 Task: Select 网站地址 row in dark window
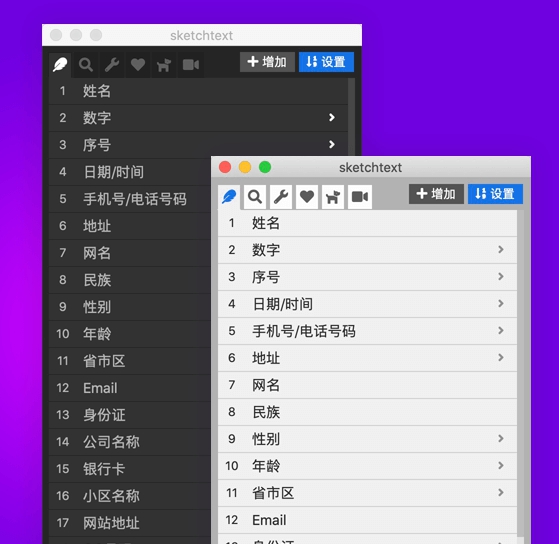click(130, 523)
